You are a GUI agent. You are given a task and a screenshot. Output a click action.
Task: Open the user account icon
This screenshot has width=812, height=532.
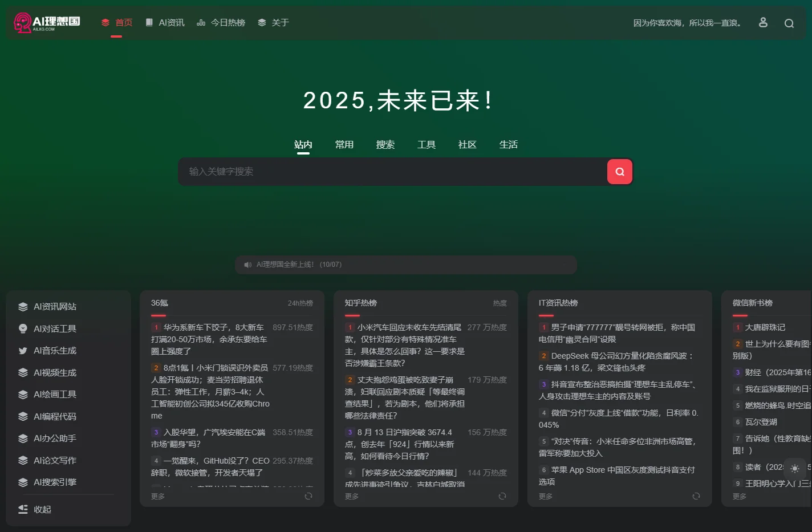click(763, 22)
